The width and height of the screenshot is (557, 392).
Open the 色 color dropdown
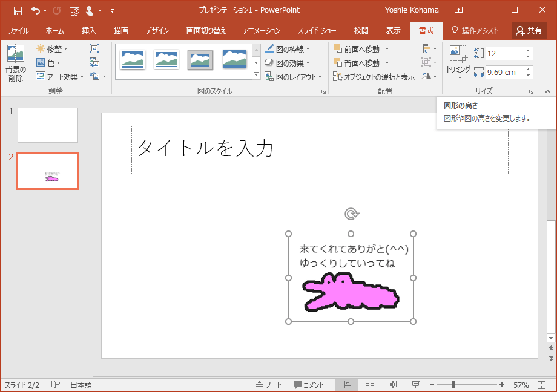pos(48,63)
